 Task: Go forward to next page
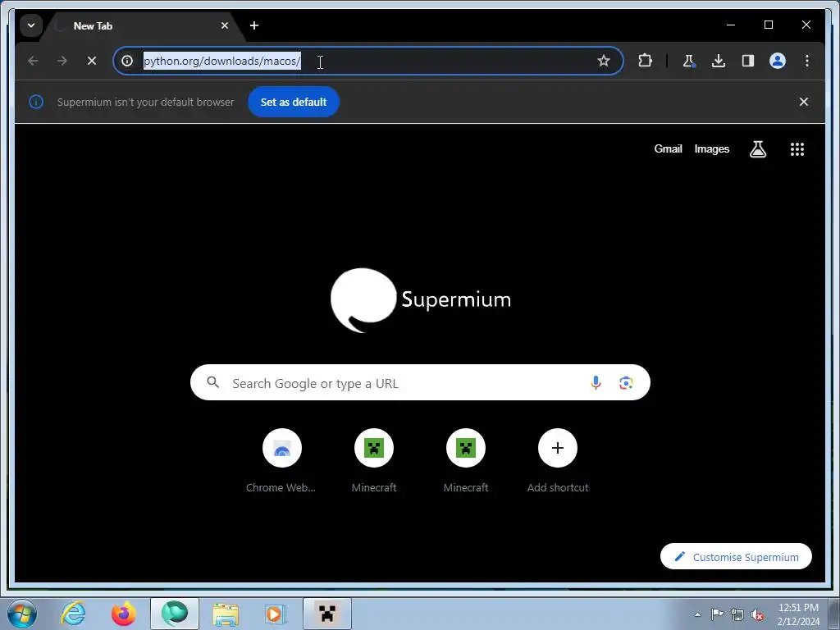tap(62, 61)
